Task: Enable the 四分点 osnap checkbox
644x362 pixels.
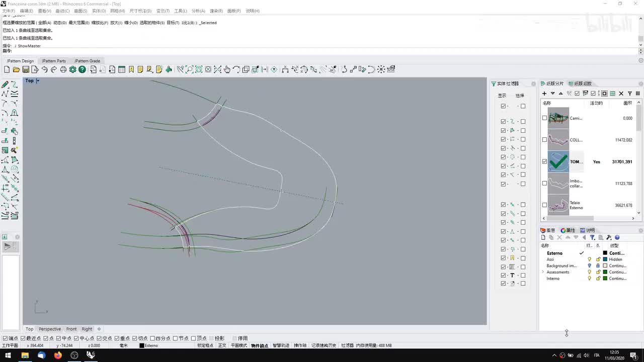Action: click(152, 338)
